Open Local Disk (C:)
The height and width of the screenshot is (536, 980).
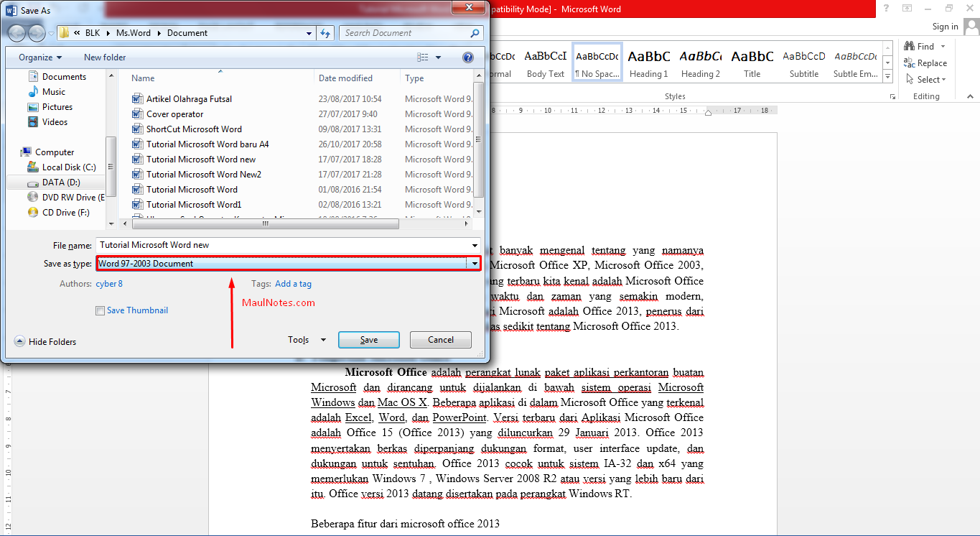[61, 167]
